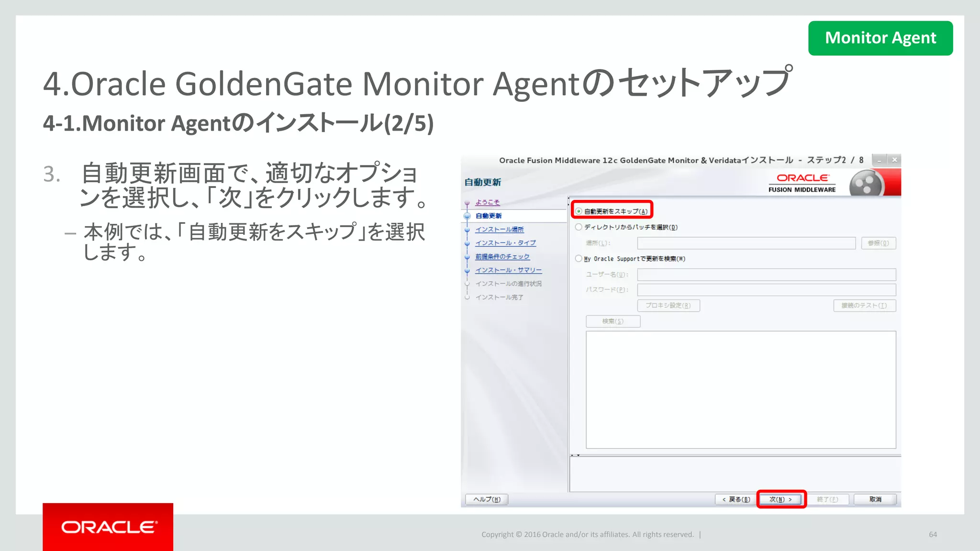This screenshot has height=551, width=980.
Task: Open the インストール場所 step link
Action: (x=500, y=230)
